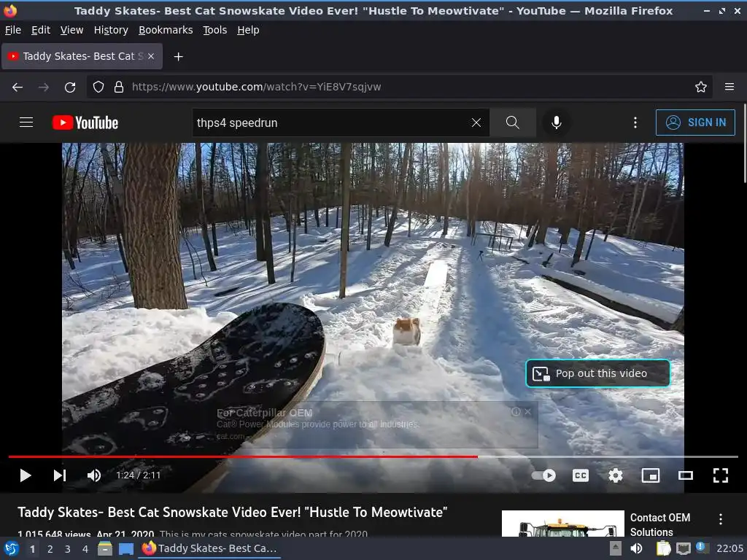The image size is (747, 560).
Task: Switch to workspace 3
Action: [68, 549]
